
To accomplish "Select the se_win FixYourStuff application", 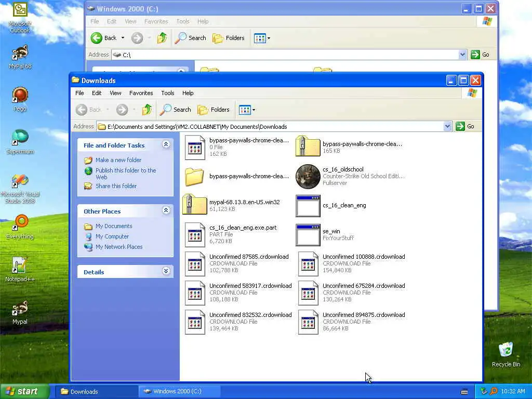I will [x=325, y=234].
